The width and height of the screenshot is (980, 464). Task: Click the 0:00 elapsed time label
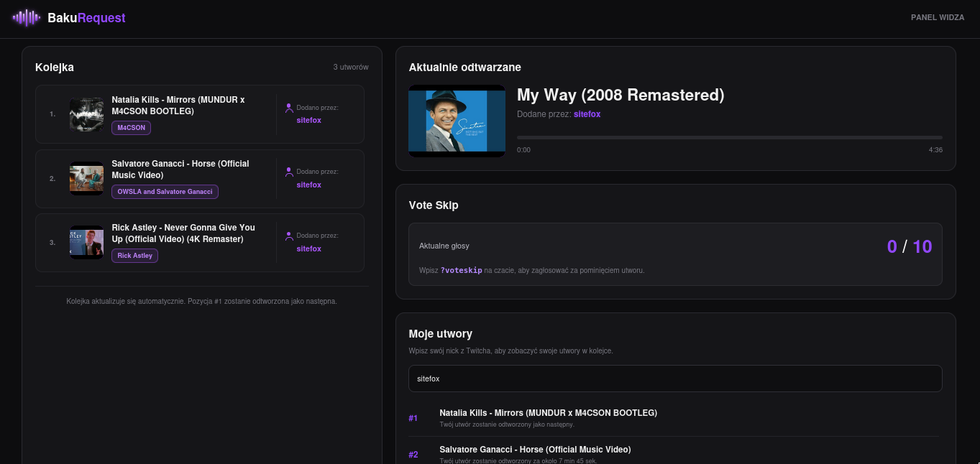pyautogui.click(x=523, y=150)
